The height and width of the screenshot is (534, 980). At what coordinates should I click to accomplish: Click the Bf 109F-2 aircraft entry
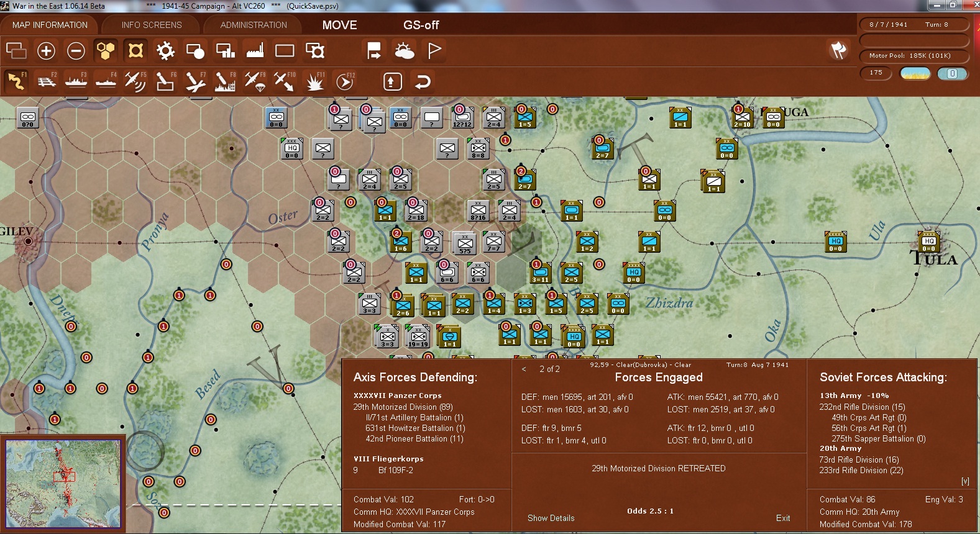click(395, 470)
